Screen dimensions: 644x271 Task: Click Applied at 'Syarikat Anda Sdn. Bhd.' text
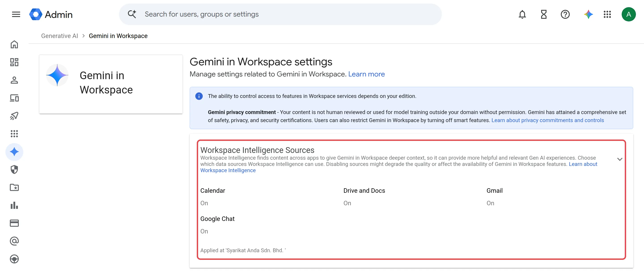pos(243,250)
